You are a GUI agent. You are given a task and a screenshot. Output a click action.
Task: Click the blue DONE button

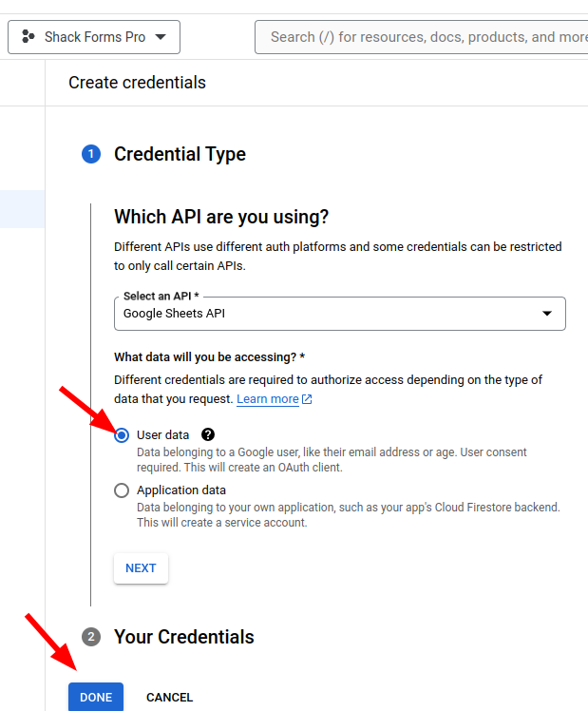[x=96, y=697]
